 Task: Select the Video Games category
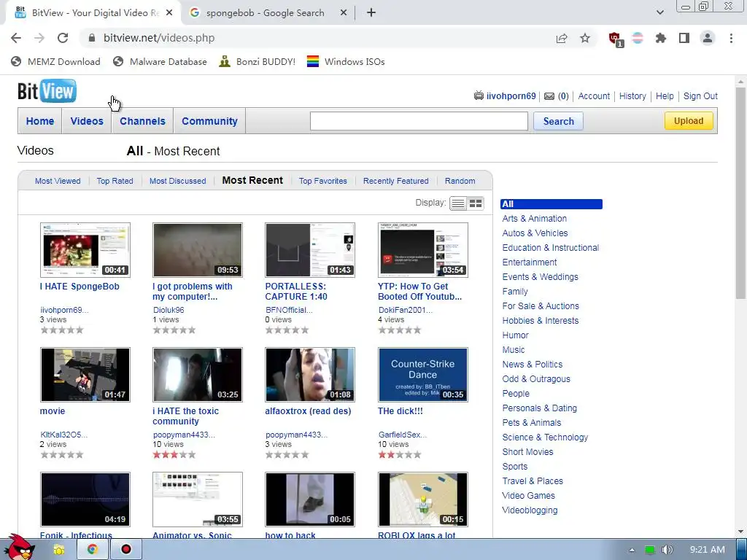coord(528,496)
